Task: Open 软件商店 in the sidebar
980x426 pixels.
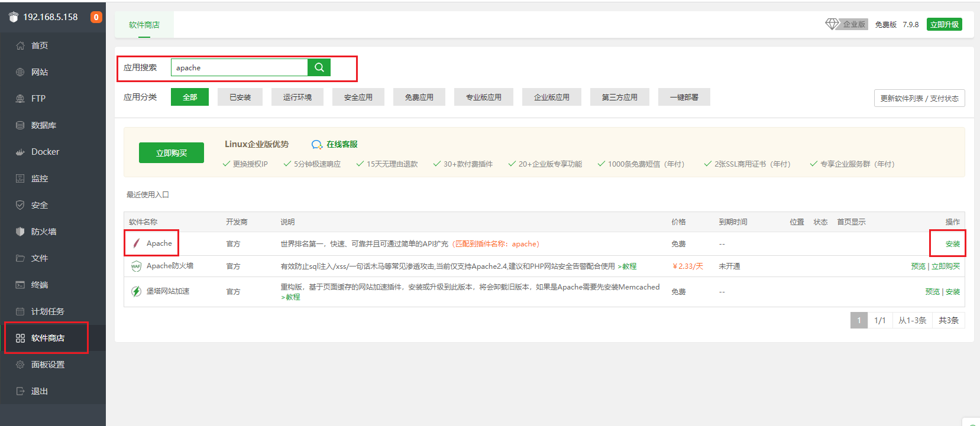Action: tap(48, 338)
